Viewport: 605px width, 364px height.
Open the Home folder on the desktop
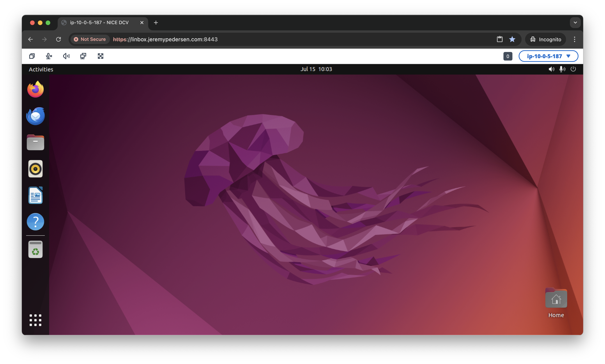[556, 298]
